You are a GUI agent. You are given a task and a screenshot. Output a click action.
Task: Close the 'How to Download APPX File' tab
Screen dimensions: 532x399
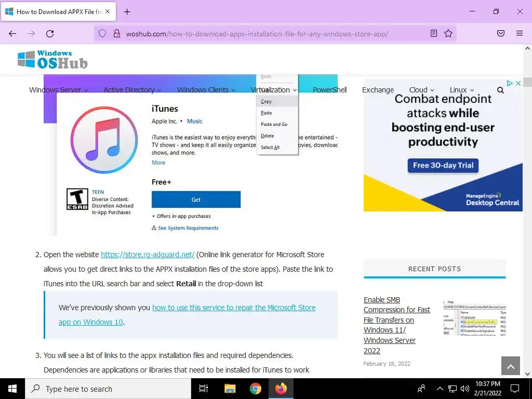(108, 11)
